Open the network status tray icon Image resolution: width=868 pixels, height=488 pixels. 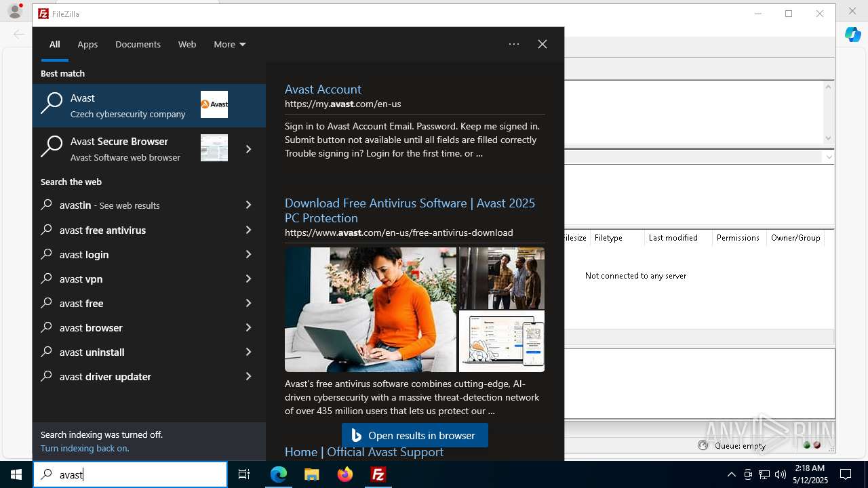[764, 474]
